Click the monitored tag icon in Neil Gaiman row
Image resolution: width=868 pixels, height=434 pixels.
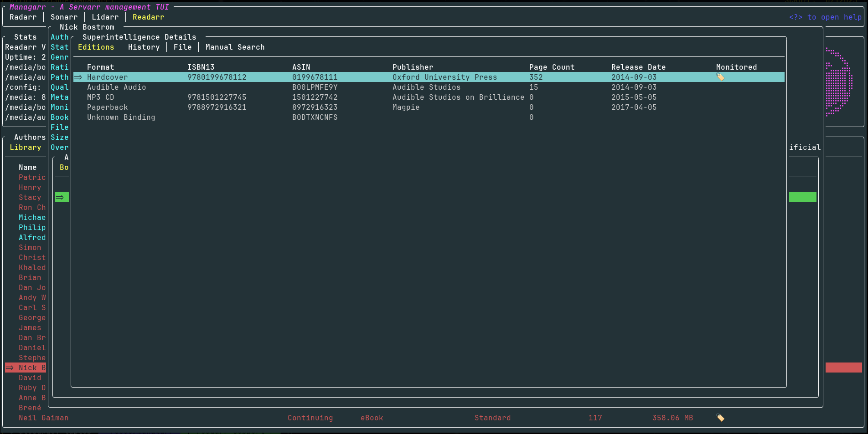pyautogui.click(x=720, y=418)
